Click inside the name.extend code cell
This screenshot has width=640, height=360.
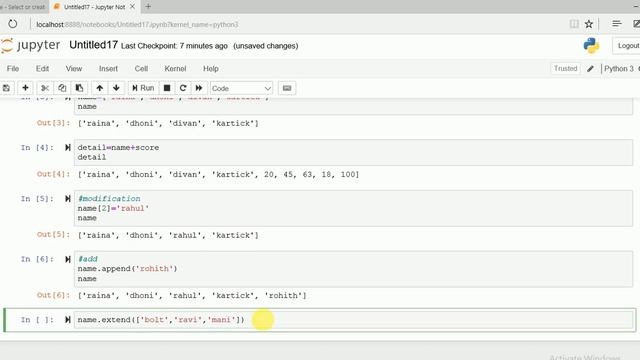tap(353, 320)
